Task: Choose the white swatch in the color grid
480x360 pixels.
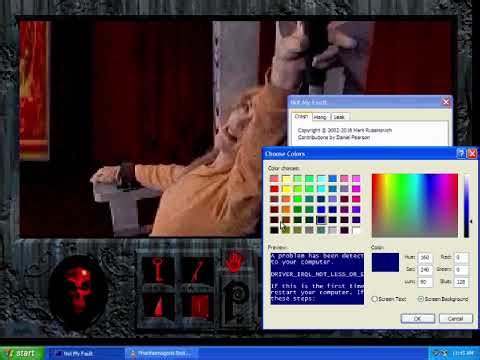Action: pyautogui.click(x=356, y=230)
